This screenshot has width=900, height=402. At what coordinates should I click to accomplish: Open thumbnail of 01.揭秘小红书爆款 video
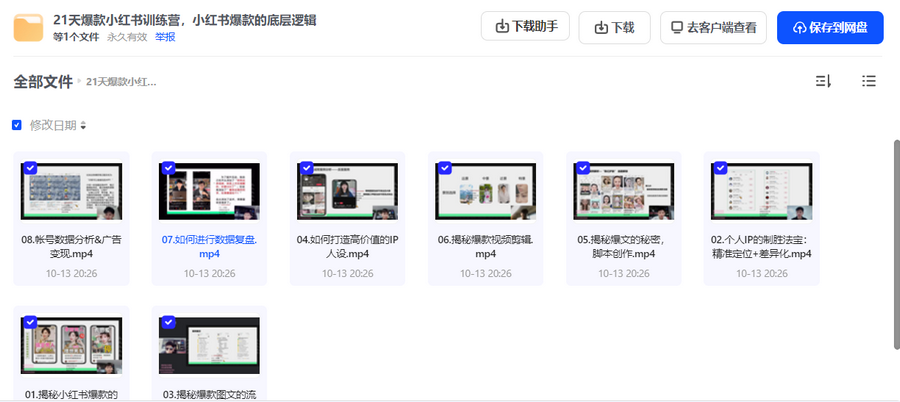click(71, 346)
